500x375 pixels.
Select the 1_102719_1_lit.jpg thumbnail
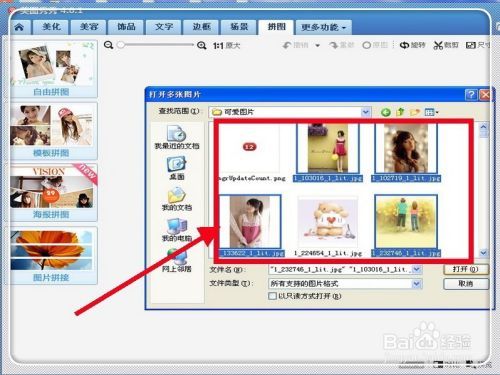(x=406, y=149)
